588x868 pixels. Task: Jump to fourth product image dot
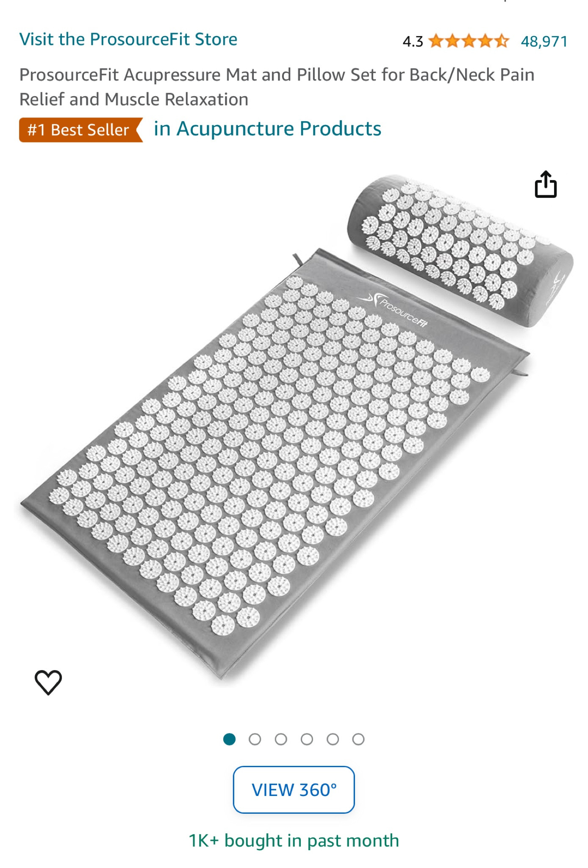tap(307, 739)
